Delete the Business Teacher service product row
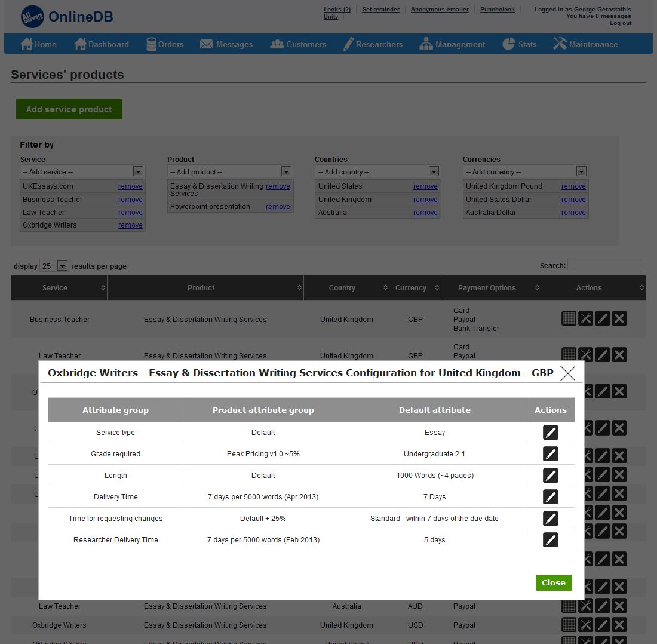Image resolution: width=657 pixels, height=644 pixels. [x=619, y=318]
